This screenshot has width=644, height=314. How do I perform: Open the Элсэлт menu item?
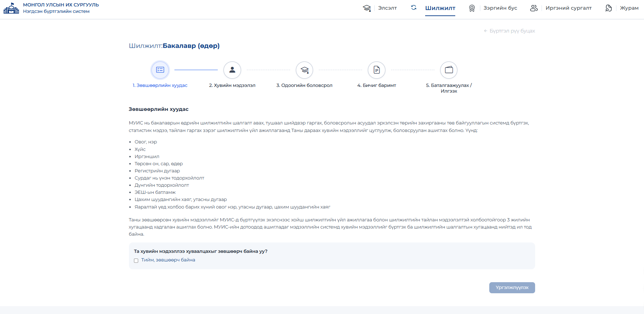(388, 8)
